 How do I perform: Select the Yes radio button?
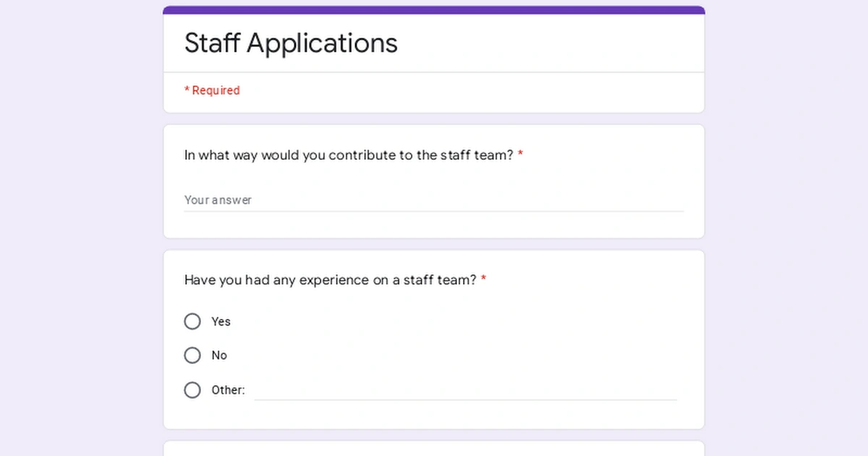pyautogui.click(x=192, y=321)
